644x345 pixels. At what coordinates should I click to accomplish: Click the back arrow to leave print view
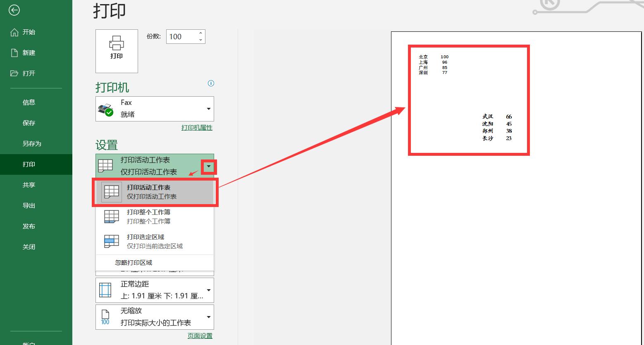tap(14, 10)
